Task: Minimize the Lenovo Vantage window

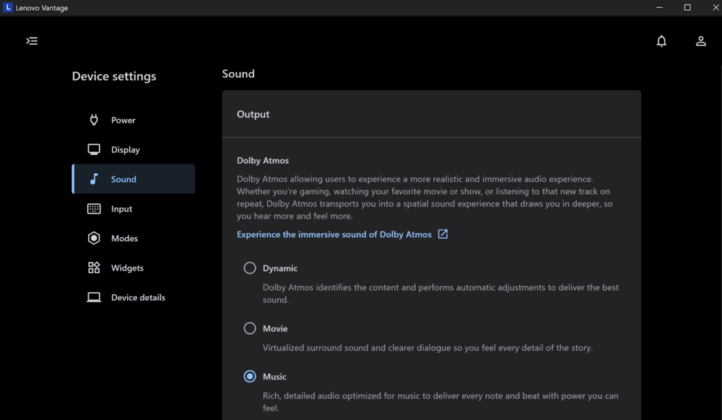Action: (659, 7)
